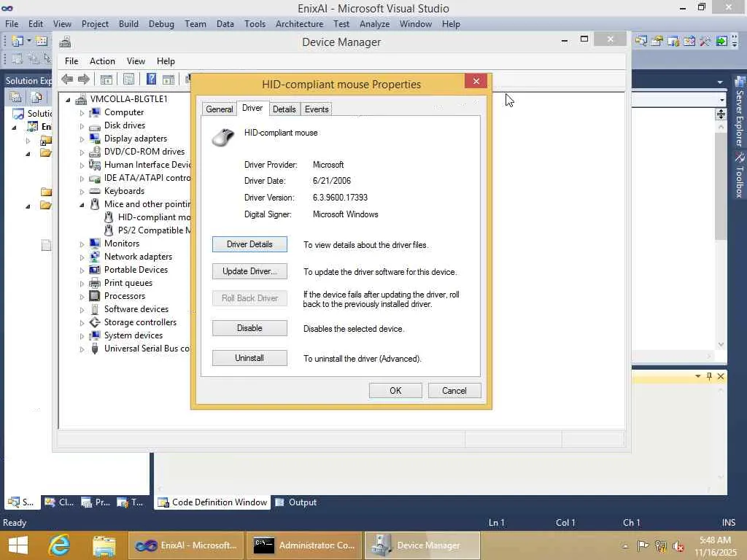Image resolution: width=747 pixels, height=560 pixels.
Task: Click the muted volume tray icon
Action: pyautogui.click(x=678, y=546)
